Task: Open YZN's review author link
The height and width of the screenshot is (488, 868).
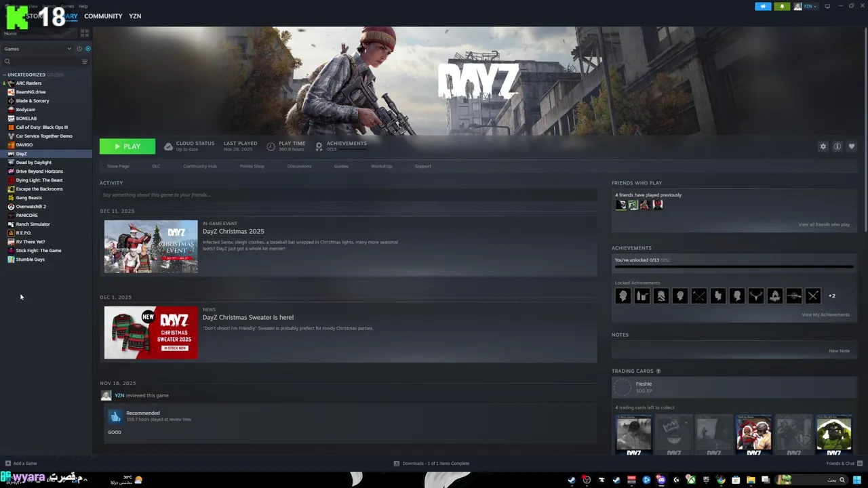Action: pos(119,395)
